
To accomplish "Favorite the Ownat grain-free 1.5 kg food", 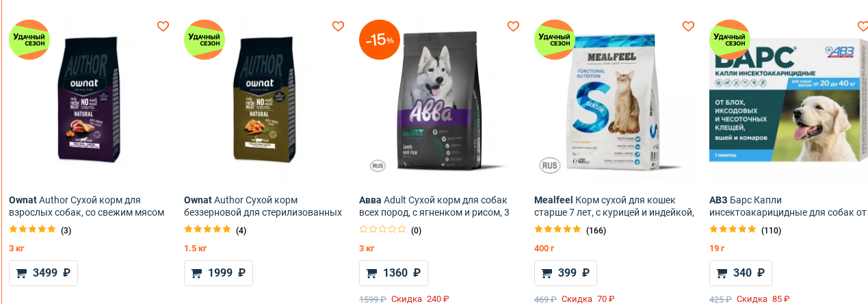I will tap(338, 26).
